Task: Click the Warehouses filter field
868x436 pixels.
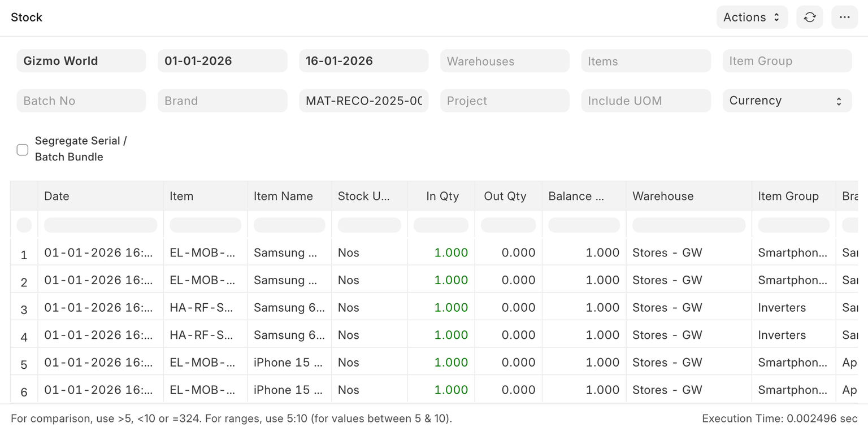Action: (x=504, y=61)
